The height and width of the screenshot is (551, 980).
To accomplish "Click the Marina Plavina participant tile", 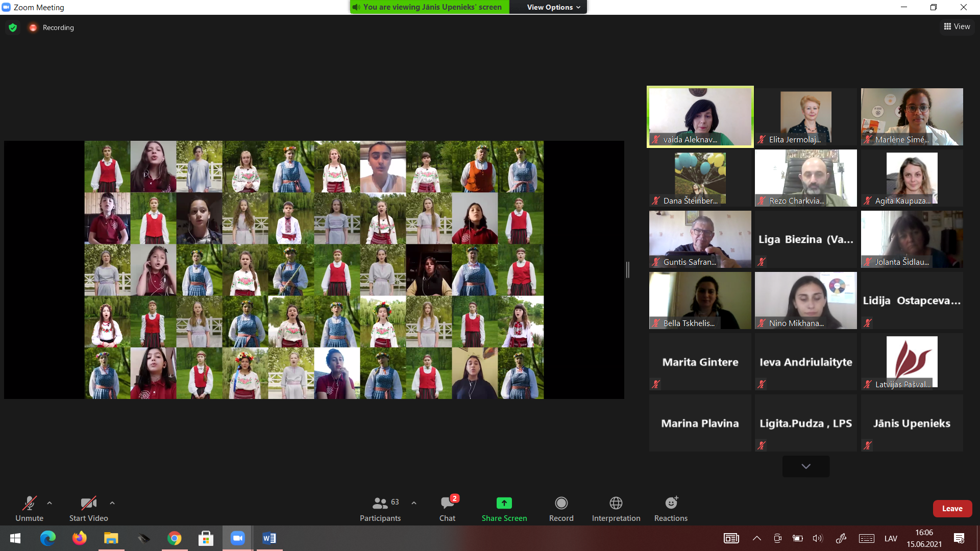I will [x=700, y=423].
